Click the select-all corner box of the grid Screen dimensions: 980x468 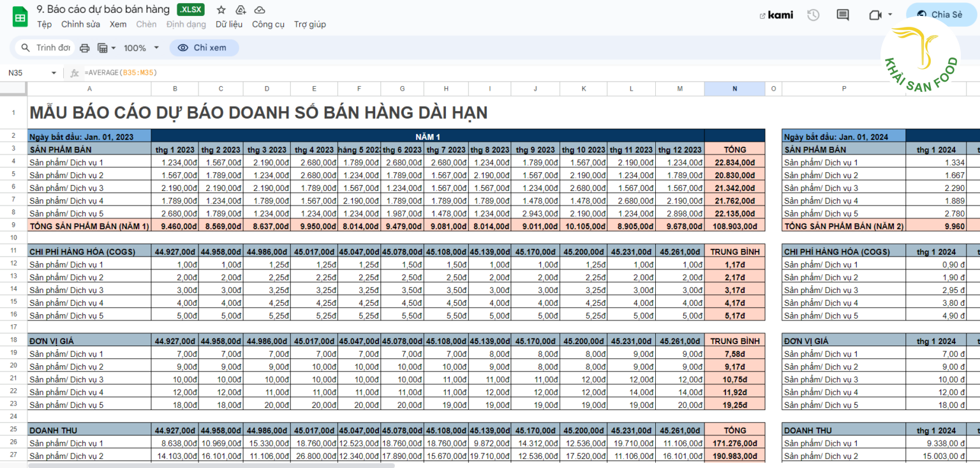point(13,89)
